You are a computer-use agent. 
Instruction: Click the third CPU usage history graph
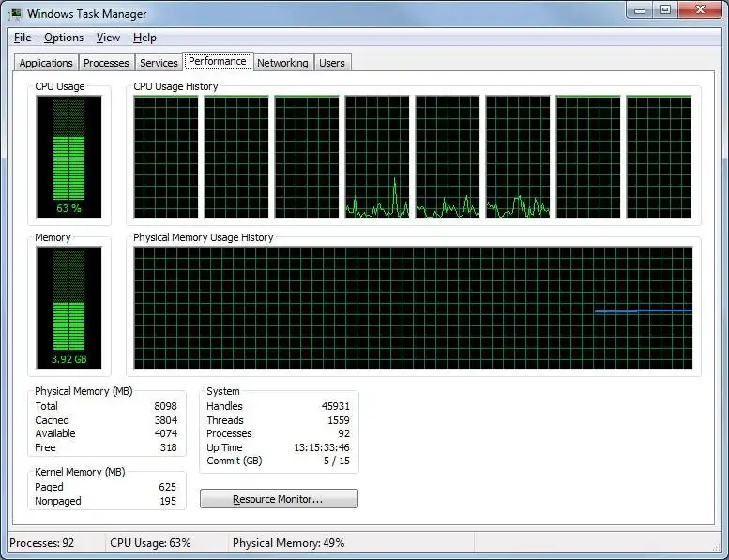tap(307, 157)
